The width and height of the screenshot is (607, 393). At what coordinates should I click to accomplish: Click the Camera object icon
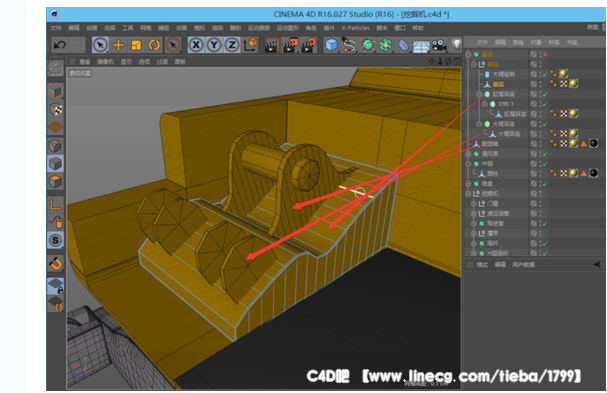(x=439, y=45)
